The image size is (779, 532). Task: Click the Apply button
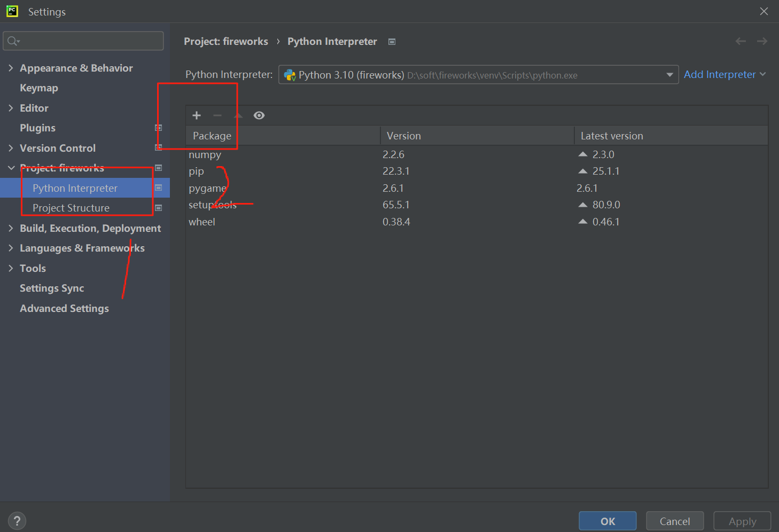[742, 521]
